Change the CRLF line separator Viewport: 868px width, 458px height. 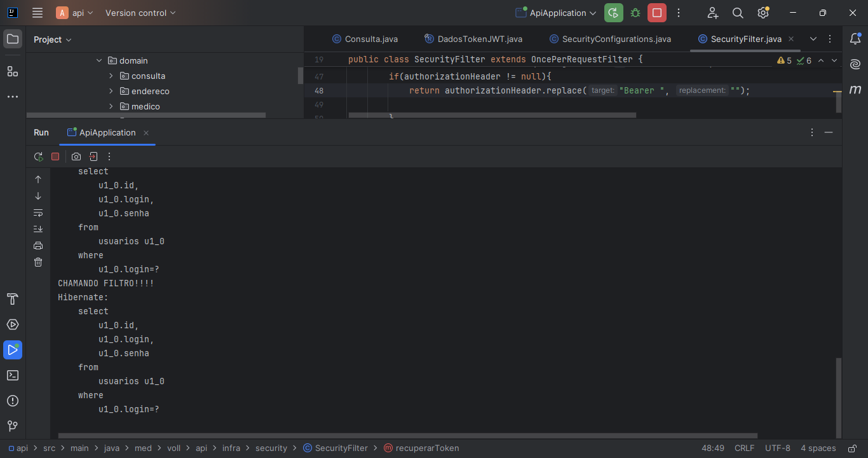745,448
